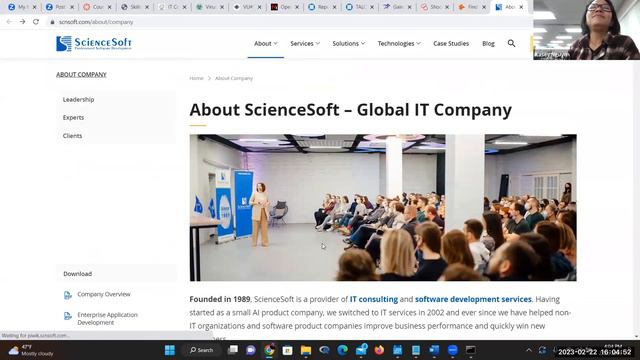
Task: Click the audience photo hero image
Action: (383, 207)
